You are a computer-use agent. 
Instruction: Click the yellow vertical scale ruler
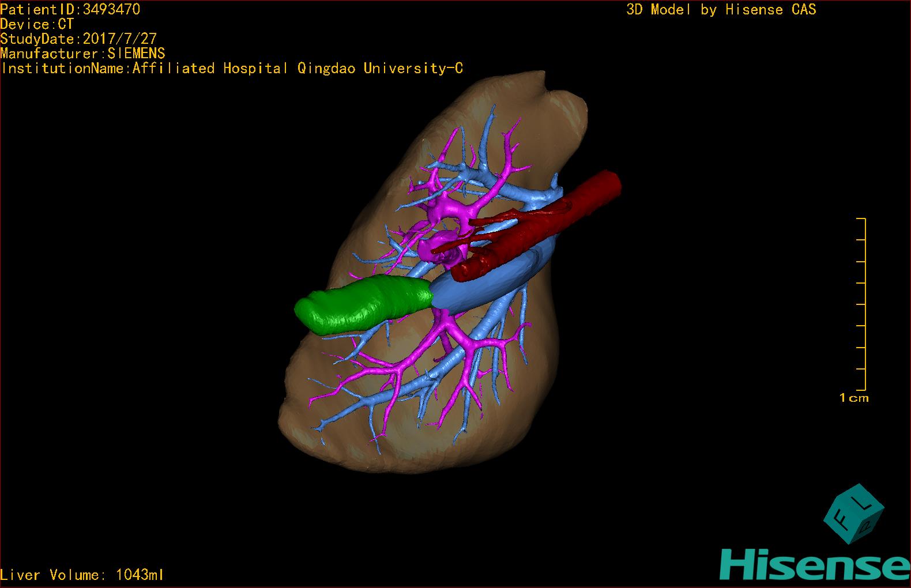[864, 304]
